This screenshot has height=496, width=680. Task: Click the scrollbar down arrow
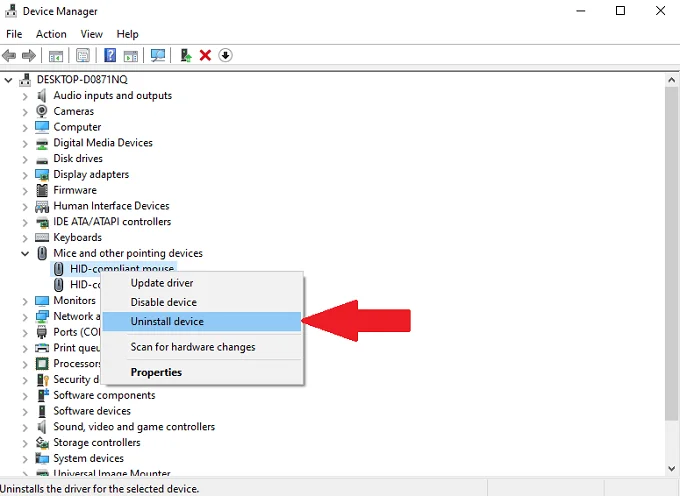click(x=671, y=468)
